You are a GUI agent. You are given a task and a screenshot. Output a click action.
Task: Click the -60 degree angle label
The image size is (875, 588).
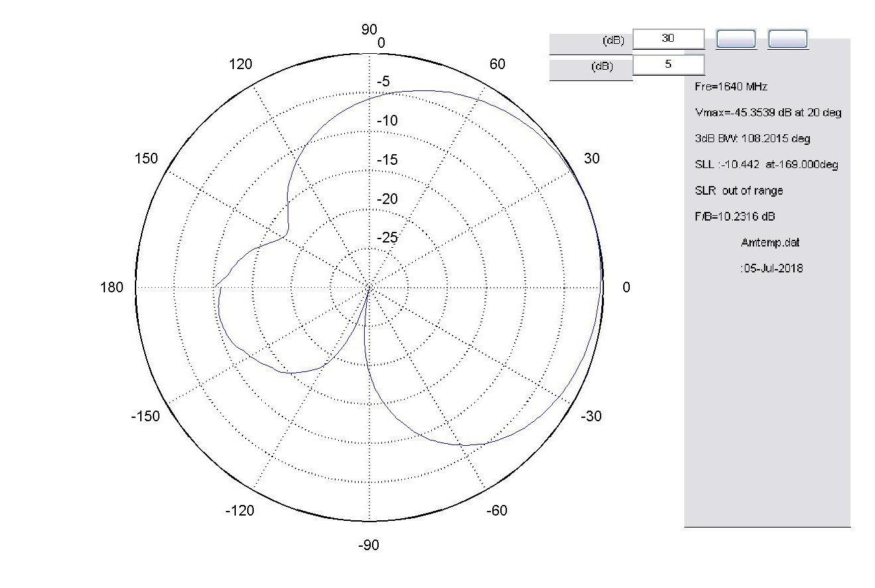coord(497,510)
